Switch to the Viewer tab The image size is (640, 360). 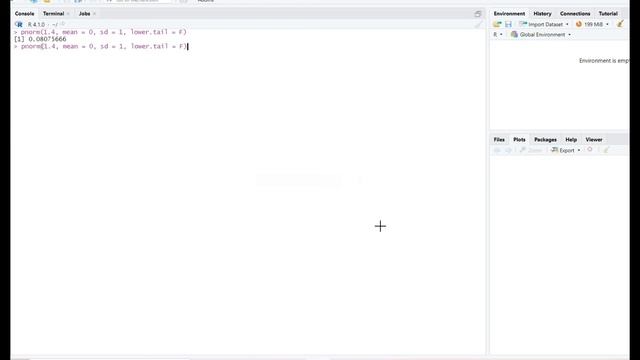pyautogui.click(x=594, y=140)
